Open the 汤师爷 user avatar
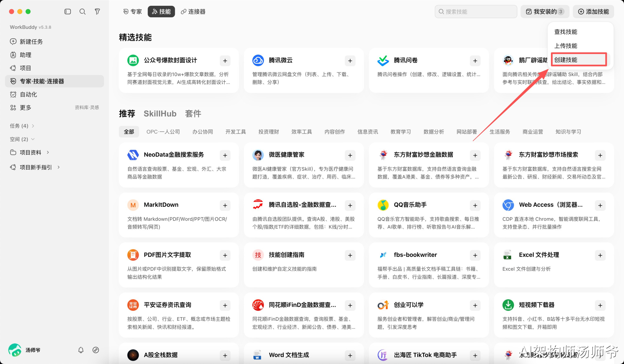Viewport: 624px width, 364px height. point(15,350)
